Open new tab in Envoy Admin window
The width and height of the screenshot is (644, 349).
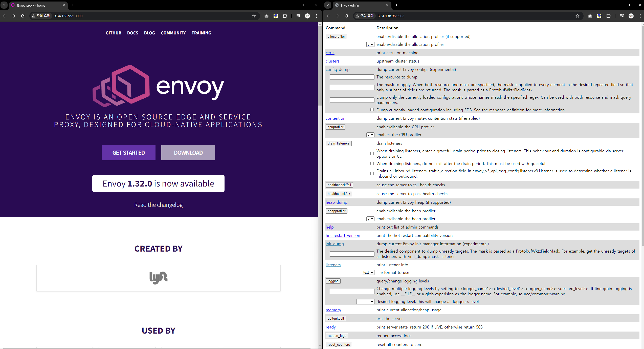tap(396, 5)
